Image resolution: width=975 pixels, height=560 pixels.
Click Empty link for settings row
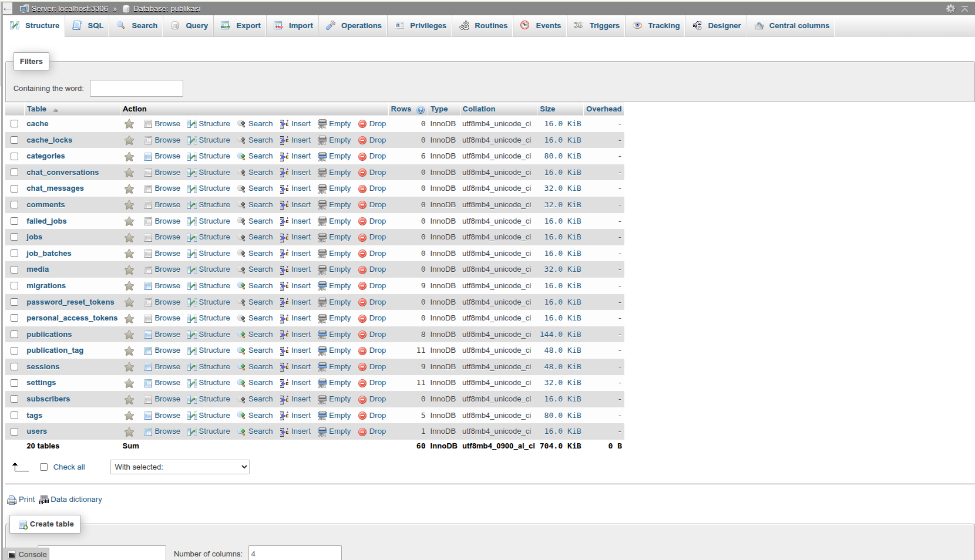click(x=340, y=383)
